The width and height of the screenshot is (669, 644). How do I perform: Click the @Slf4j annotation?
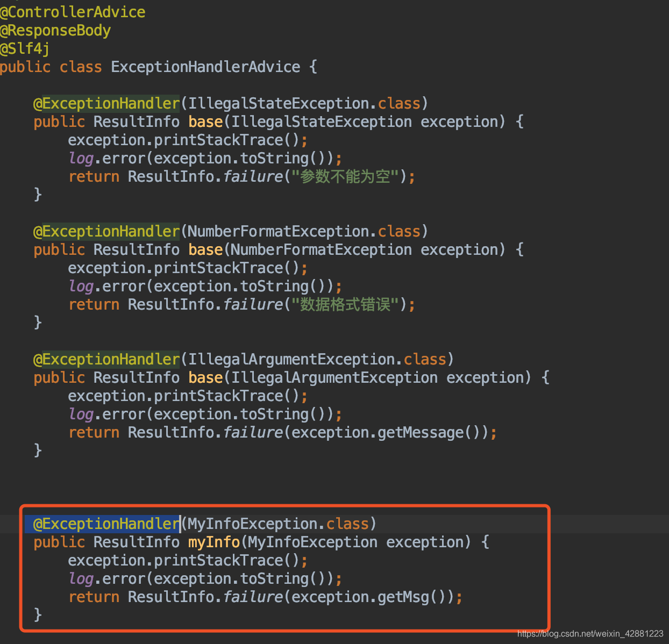tap(25, 48)
